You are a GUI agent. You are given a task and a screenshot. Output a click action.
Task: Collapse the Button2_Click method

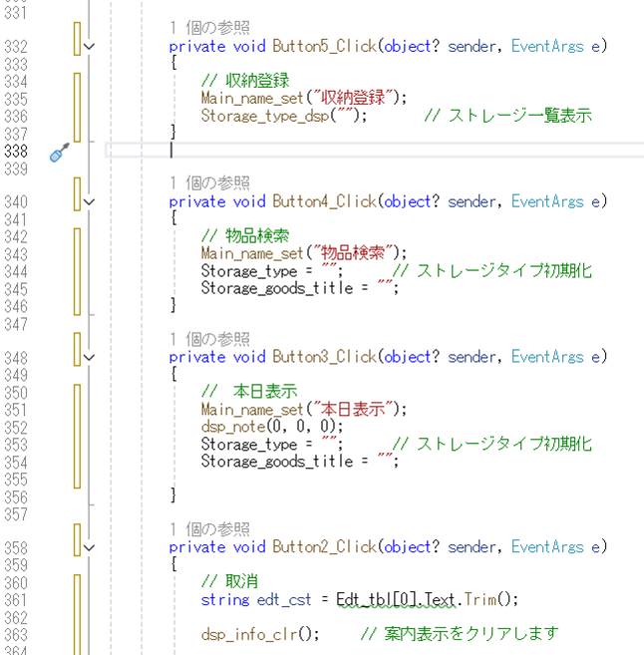point(91,546)
